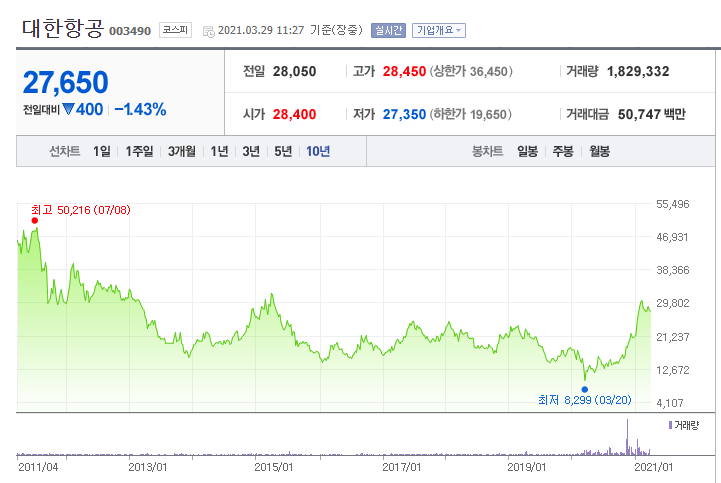Open the 기업개요 dropdown
This screenshot has width=721, height=483.
[439, 30]
